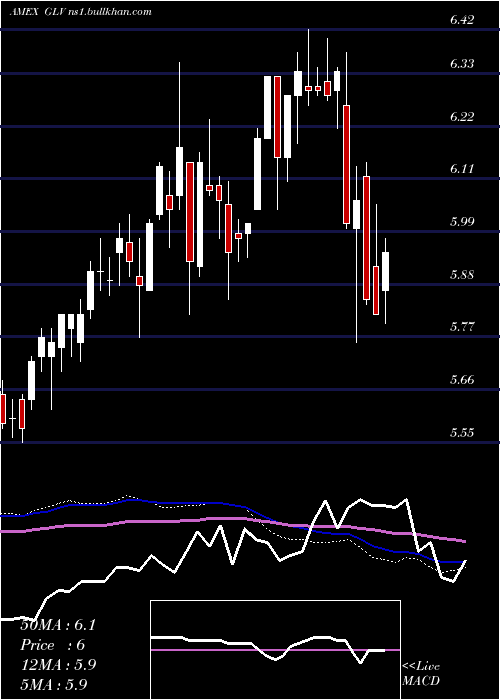The height and width of the screenshot is (700, 500).
Task: Click the Price : 6 readout
Action: [53, 645]
